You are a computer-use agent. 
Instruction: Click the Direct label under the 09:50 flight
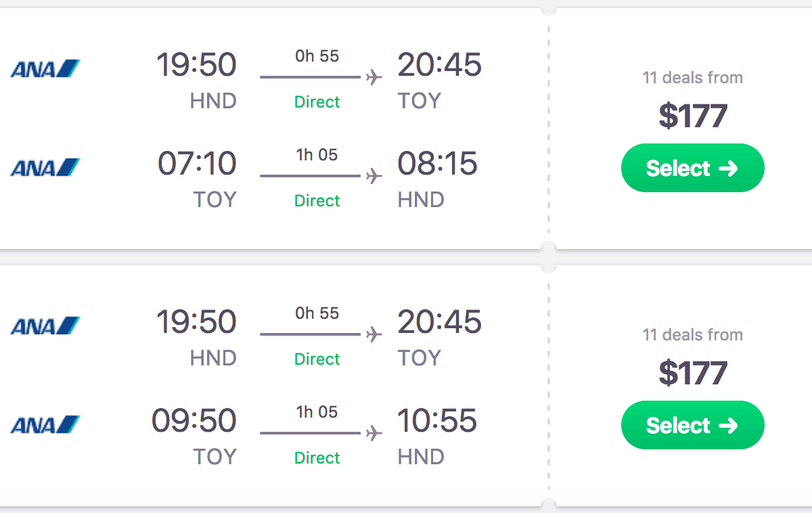pyautogui.click(x=317, y=458)
